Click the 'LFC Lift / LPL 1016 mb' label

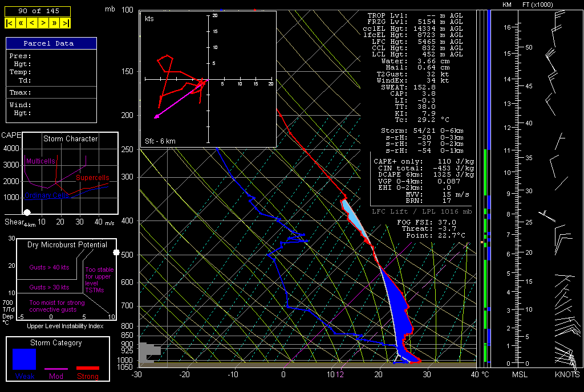tap(421, 211)
